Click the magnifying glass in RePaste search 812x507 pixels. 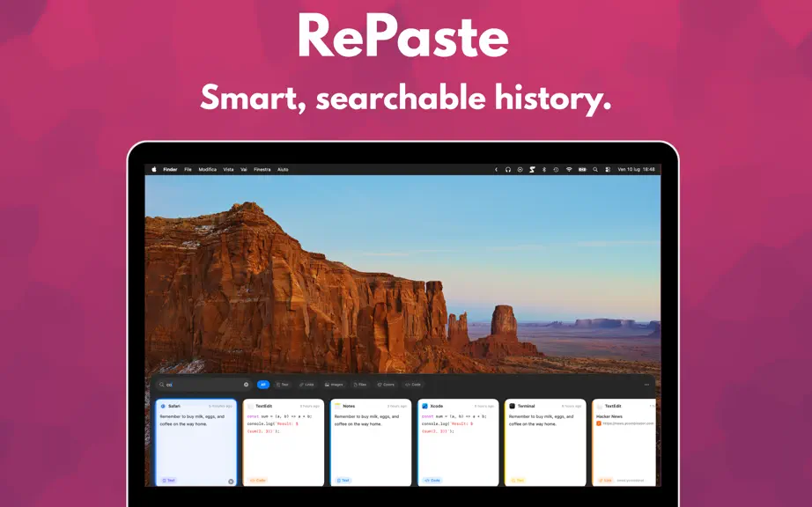pyautogui.click(x=161, y=385)
